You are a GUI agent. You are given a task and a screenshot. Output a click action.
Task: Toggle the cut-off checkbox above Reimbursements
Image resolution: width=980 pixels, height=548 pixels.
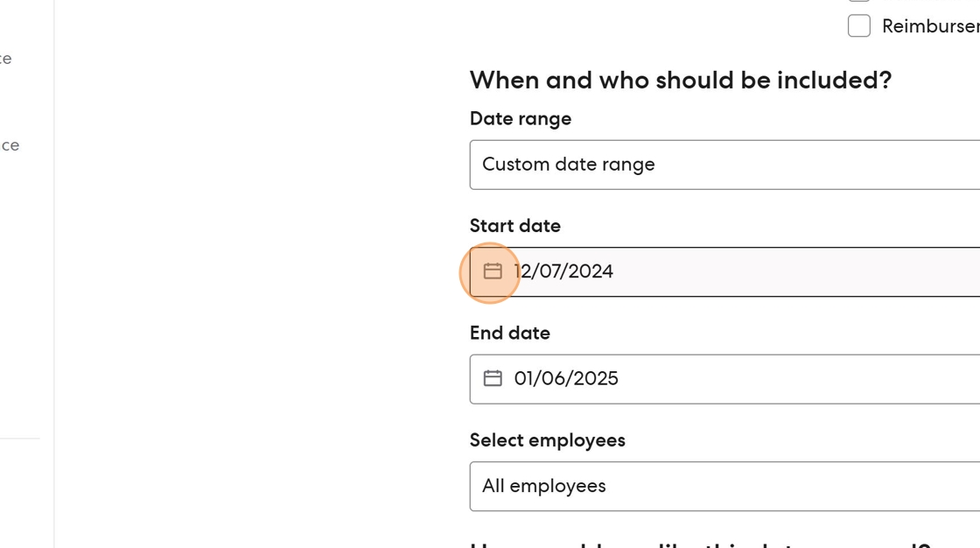[x=859, y=1]
